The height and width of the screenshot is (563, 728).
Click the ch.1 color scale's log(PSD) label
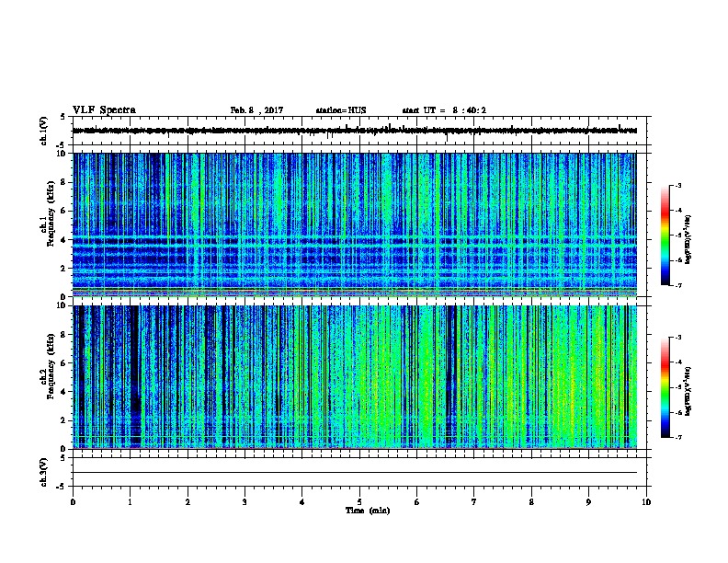[688, 239]
